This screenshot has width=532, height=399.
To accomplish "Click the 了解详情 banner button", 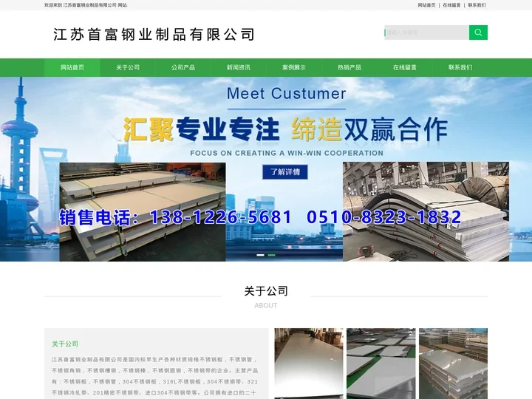I will point(285,172).
